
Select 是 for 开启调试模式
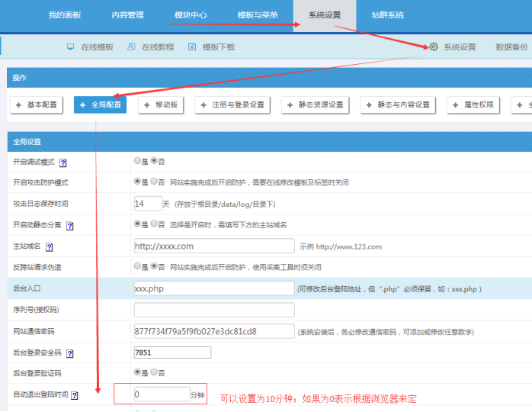click(x=137, y=161)
